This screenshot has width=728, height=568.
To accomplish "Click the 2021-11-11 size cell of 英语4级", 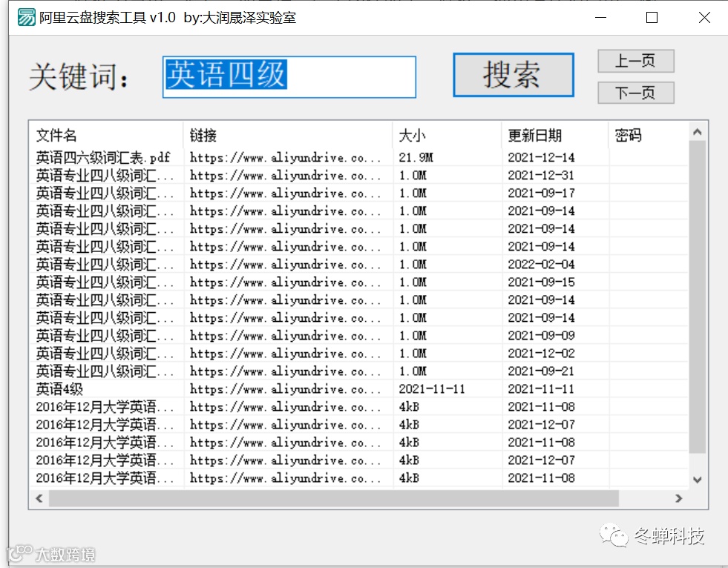I will coord(432,389).
